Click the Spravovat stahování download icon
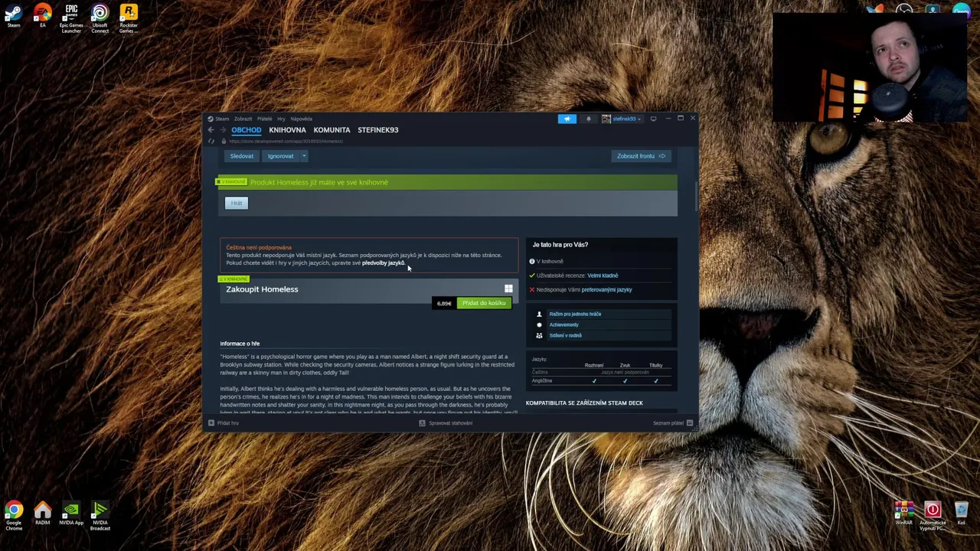Image resolution: width=980 pixels, height=551 pixels. (x=422, y=422)
